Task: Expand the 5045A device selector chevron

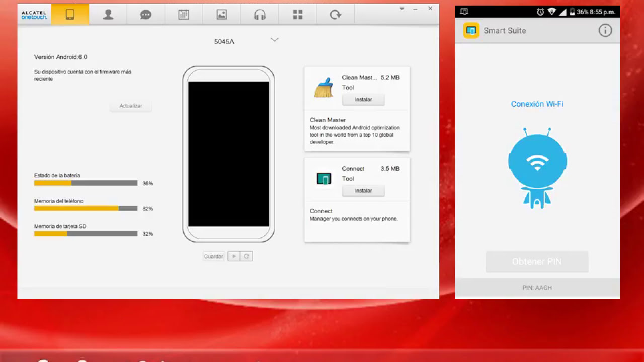Action: [274, 40]
